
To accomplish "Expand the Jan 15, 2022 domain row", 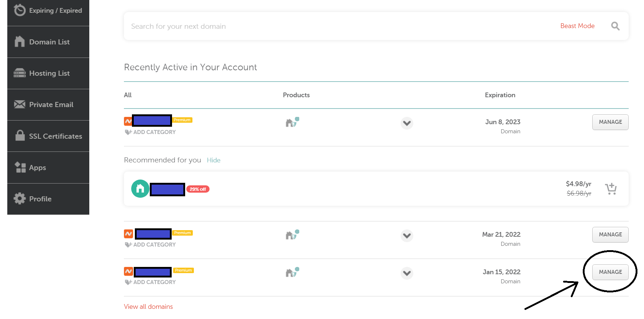I will pos(407,273).
